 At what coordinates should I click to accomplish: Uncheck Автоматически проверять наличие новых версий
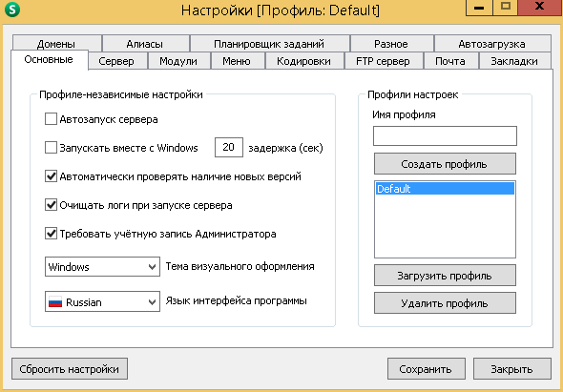51,176
